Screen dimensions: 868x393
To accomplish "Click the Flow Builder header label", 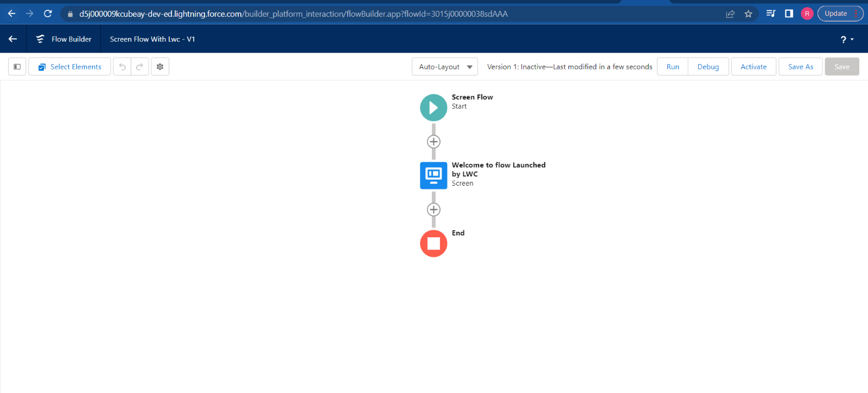I will (71, 39).
